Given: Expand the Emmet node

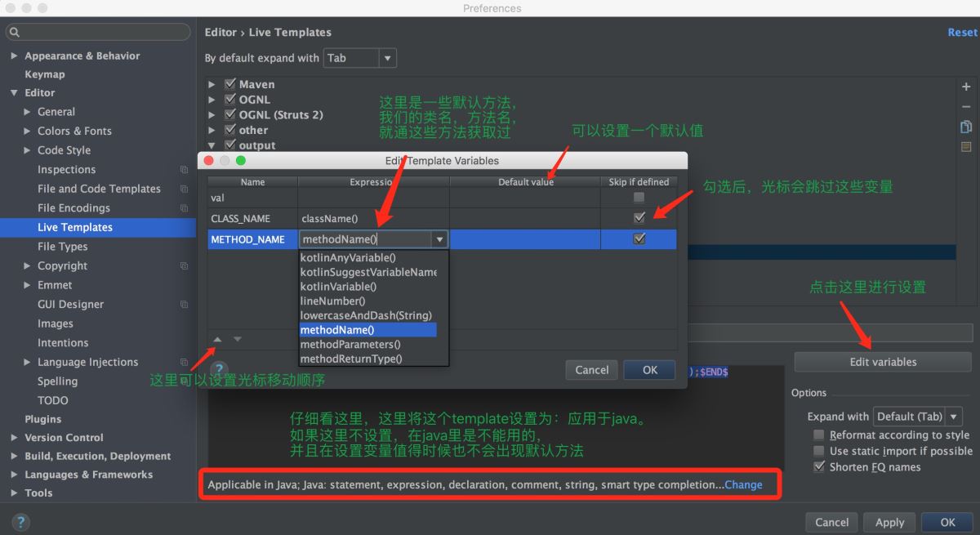Looking at the screenshot, I should pyautogui.click(x=27, y=285).
